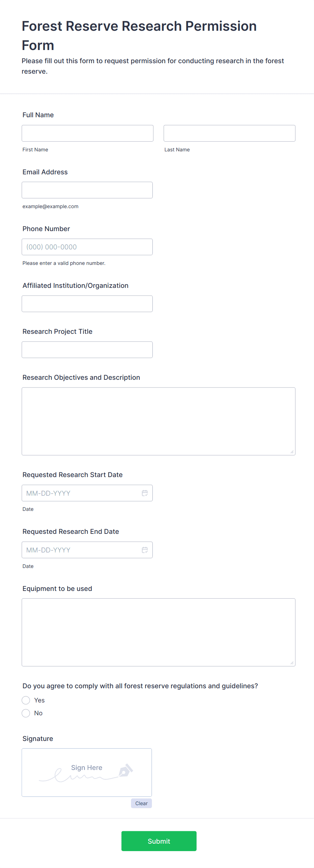Focus the Affiliated Institution/Organization field

87,303
